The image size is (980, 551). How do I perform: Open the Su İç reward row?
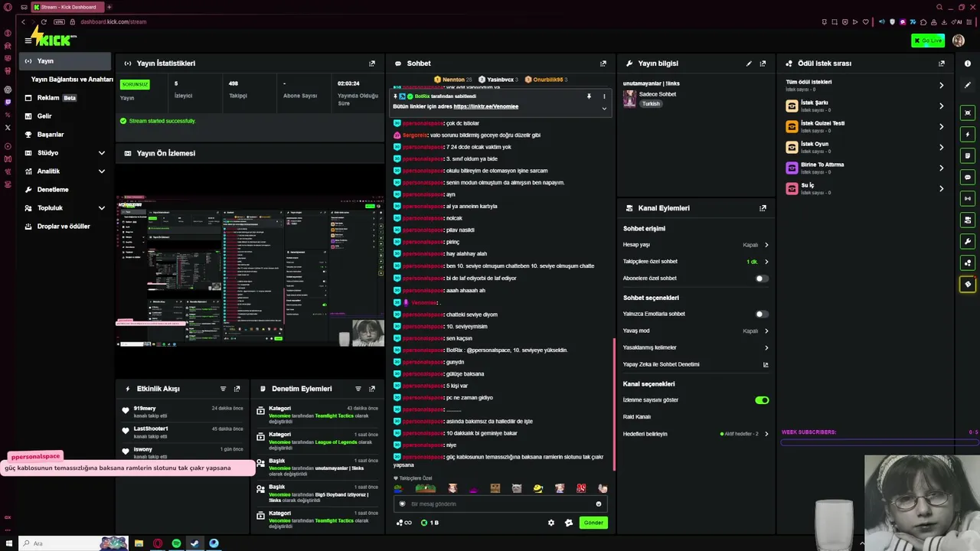867,188
